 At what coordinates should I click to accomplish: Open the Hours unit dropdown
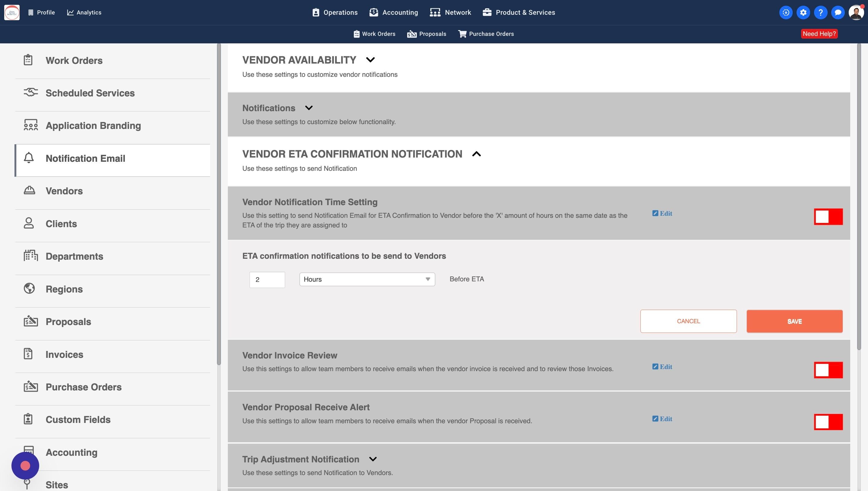click(x=367, y=279)
